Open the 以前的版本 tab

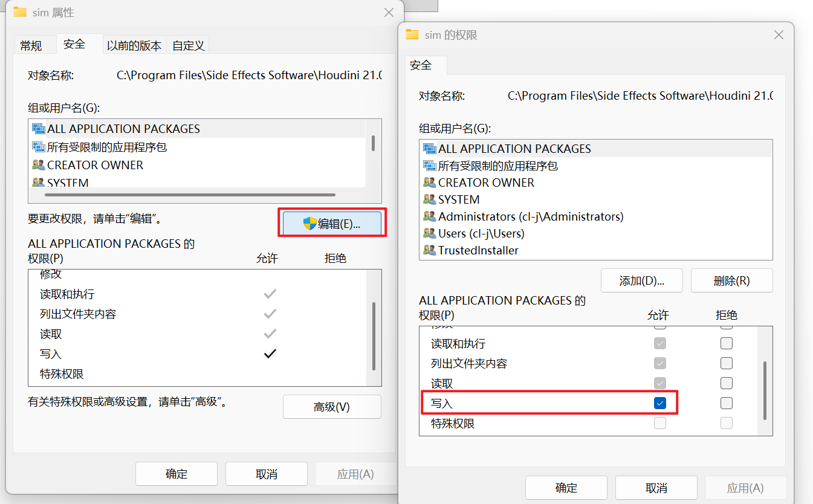tap(134, 45)
